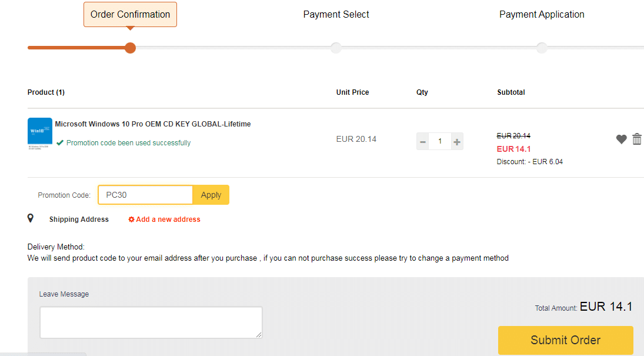Click the green promotion success checkmark
The image size is (644, 356).
(60, 142)
